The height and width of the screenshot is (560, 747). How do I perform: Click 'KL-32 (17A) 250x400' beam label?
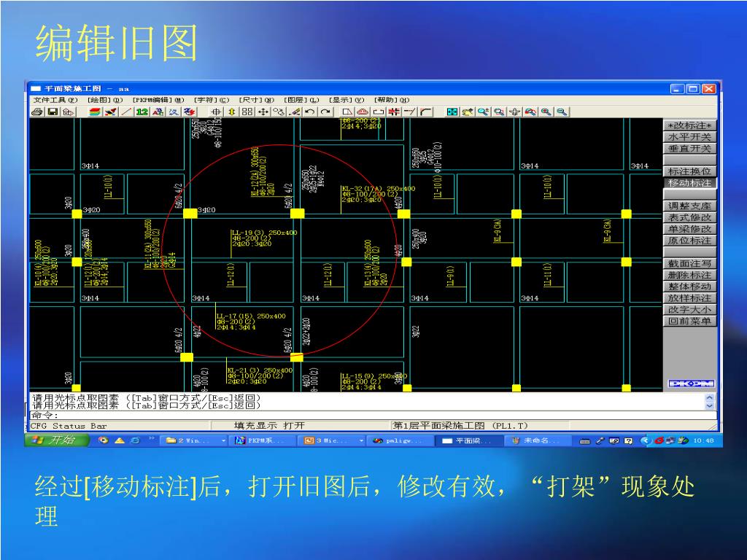tap(379, 189)
